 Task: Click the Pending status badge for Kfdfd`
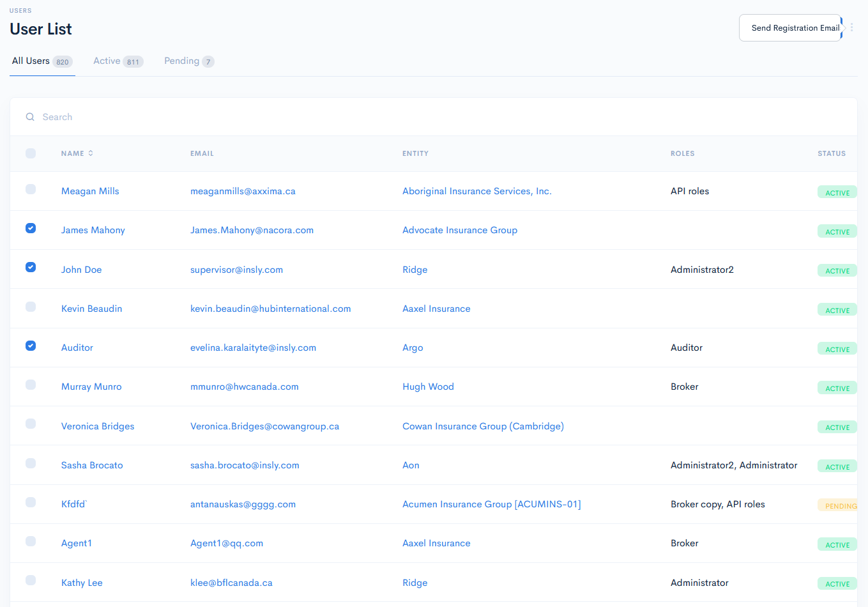(839, 505)
